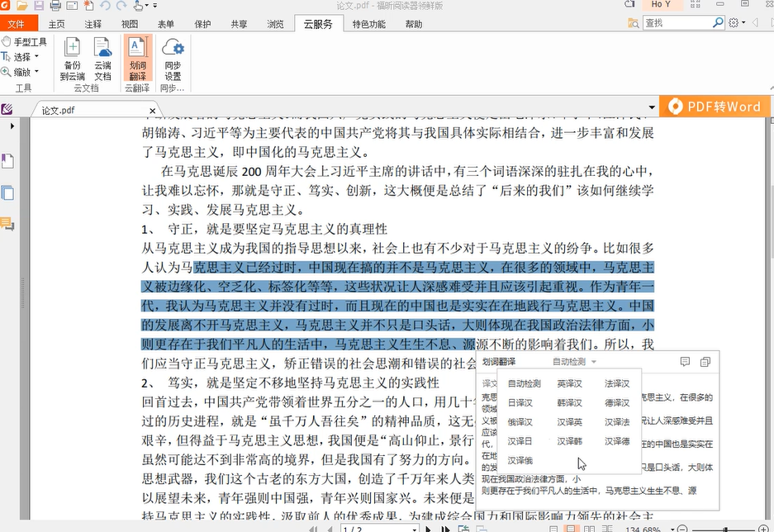Open the comments panel in left sidebar
774x532 pixels.
point(7,223)
